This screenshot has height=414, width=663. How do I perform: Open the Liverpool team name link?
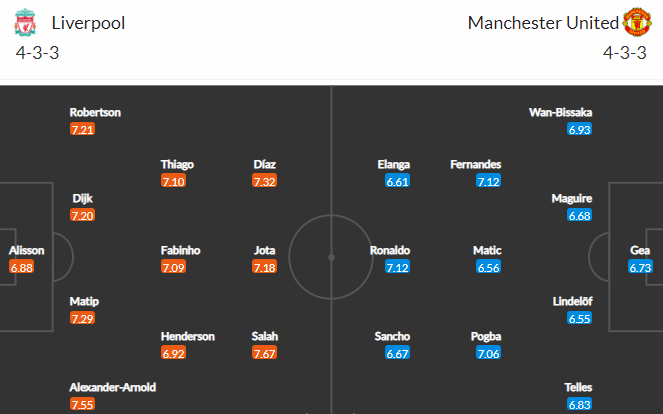[x=88, y=23]
